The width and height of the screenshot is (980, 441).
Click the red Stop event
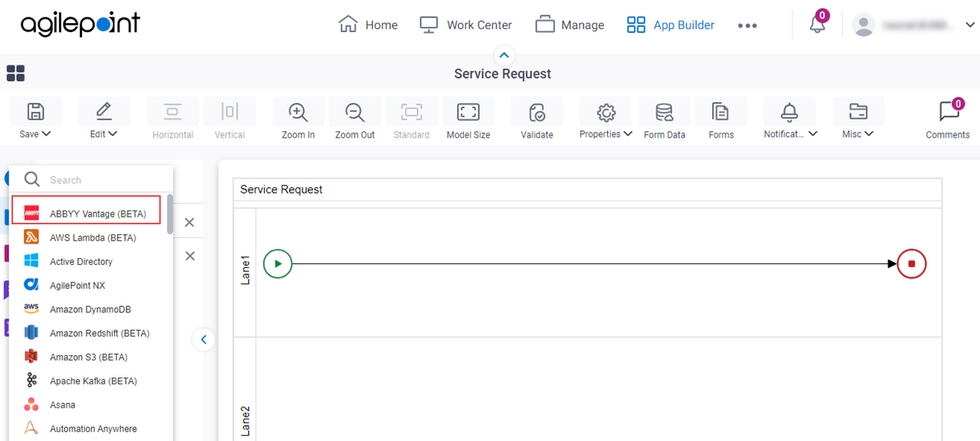[x=912, y=263]
